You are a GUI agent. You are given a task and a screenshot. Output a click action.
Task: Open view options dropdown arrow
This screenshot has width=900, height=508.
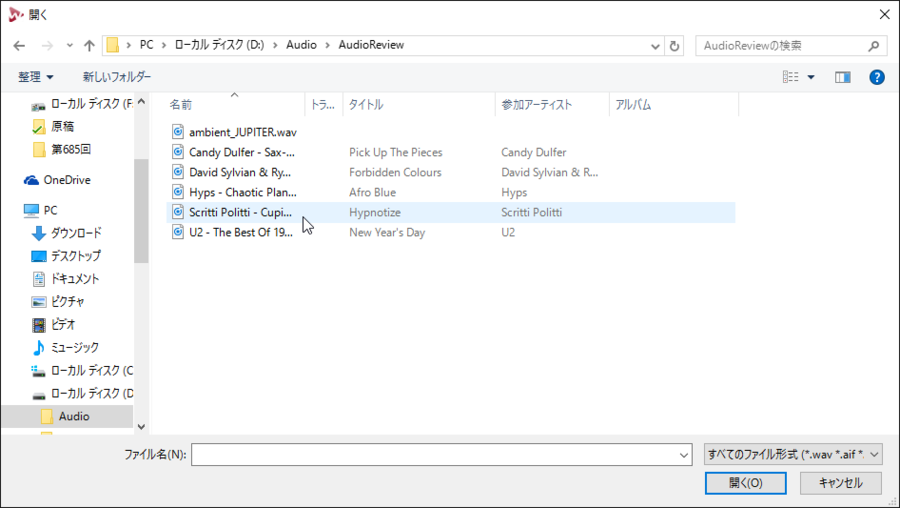tap(811, 77)
